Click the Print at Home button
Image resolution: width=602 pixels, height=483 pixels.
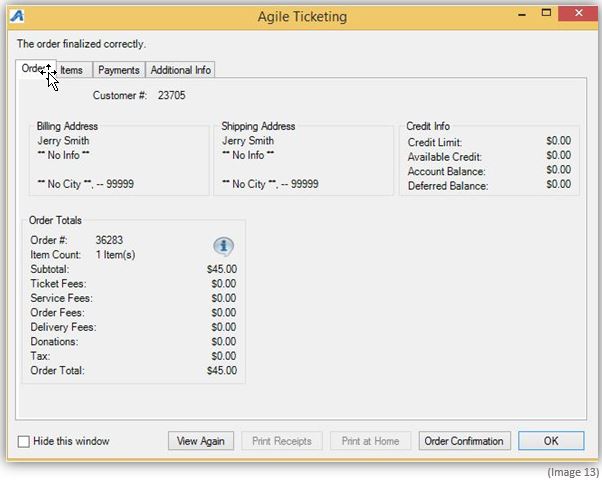[370, 441]
